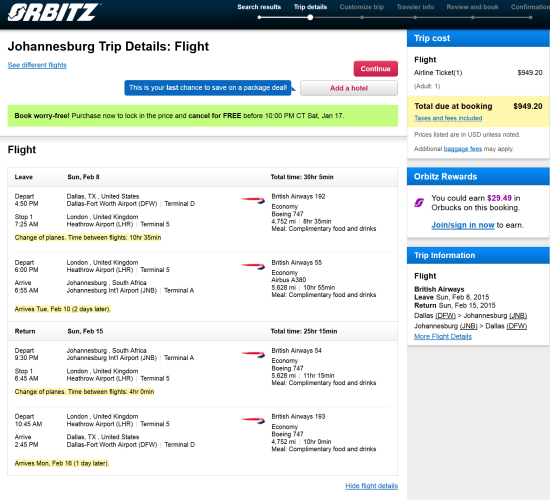The image size is (550, 500).
Task: Select the Search results progress step
Action: [259, 7]
